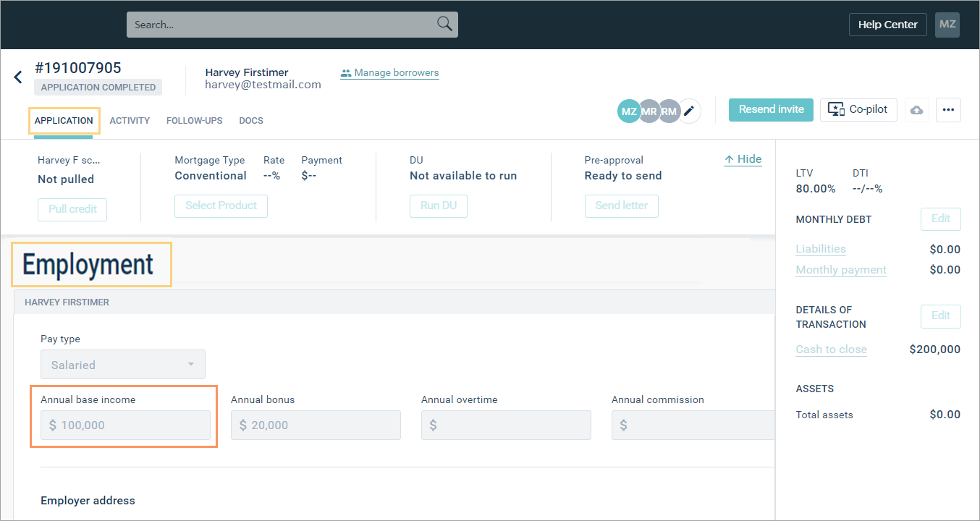Click the Pull credit button

(72, 209)
